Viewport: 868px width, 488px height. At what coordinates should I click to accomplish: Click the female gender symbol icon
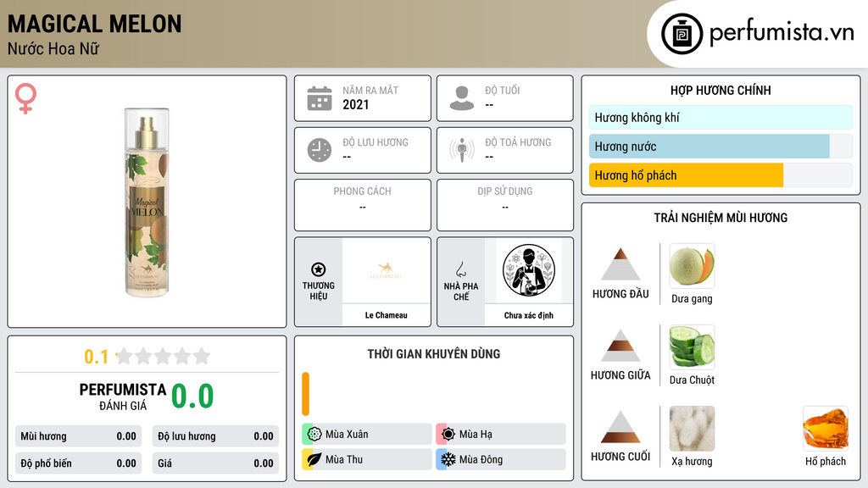point(25,98)
